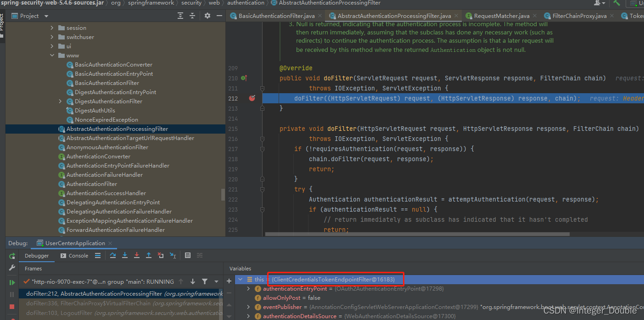Click Trace Current Stream Chain icon
Screen dimensions: 644x320
click(x=200, y=256)
